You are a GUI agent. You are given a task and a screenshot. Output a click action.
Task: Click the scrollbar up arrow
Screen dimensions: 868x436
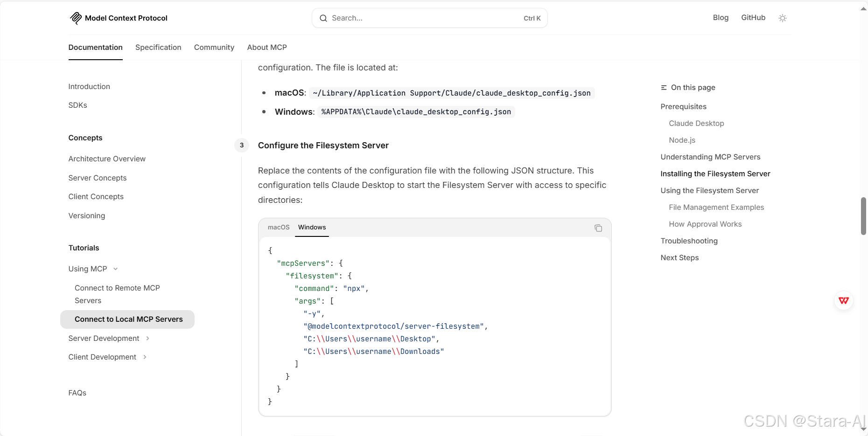pos(863,8)
